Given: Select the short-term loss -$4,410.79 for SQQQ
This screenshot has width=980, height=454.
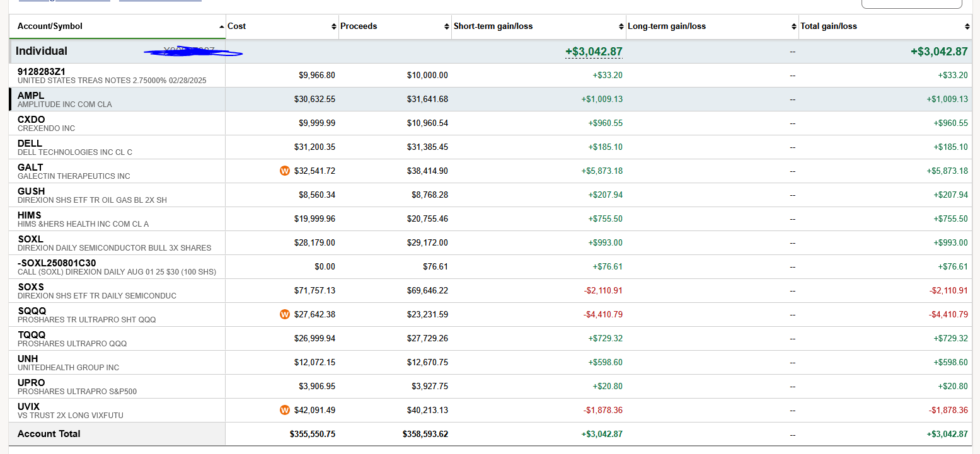Looking at the screenshot, I should pyautogui.click(x=603, y=314).
